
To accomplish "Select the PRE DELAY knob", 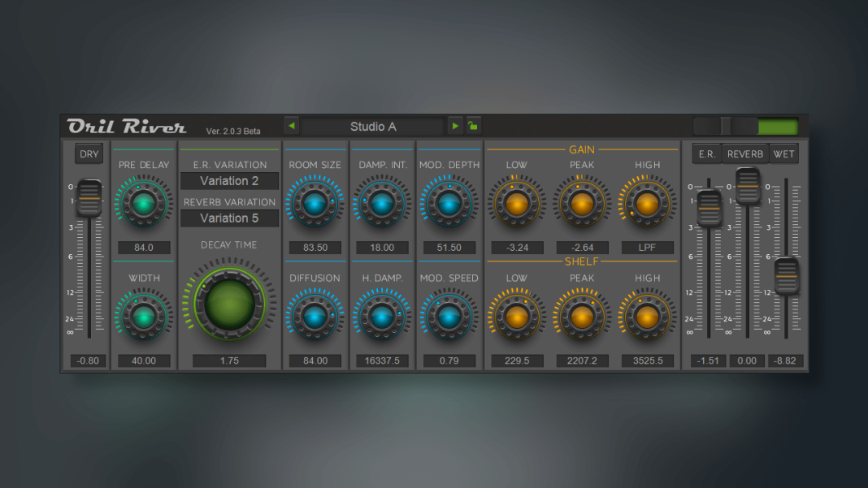I will click(x=143, y=205).
